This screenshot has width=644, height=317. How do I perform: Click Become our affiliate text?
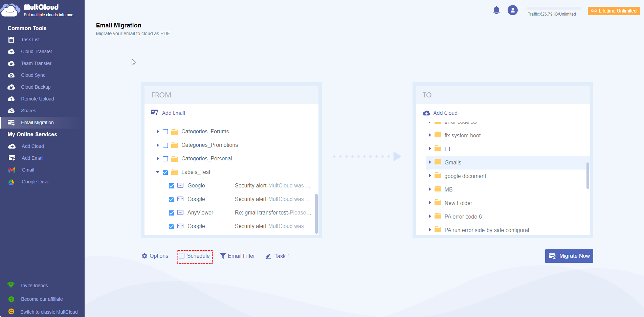[42, 299]
